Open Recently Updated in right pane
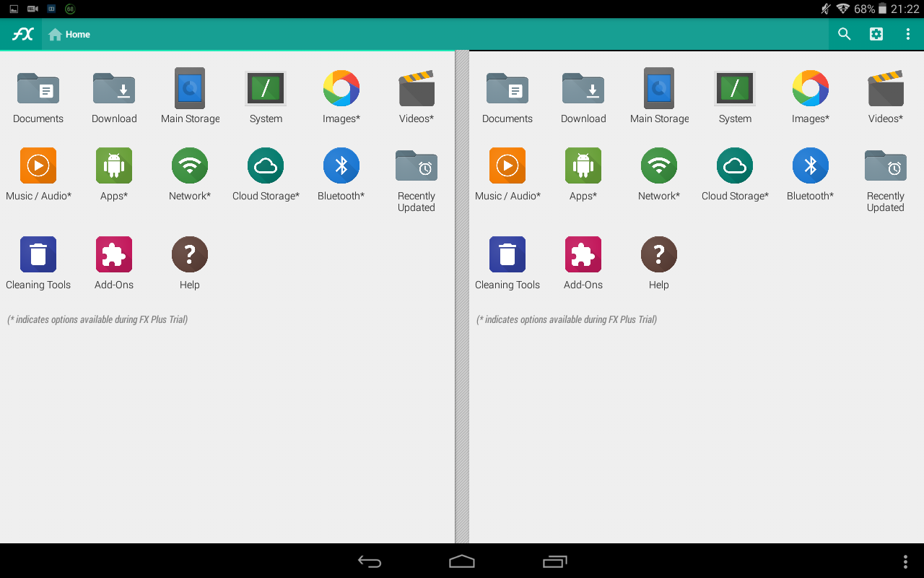The image size is (924, 578). click(886, 181)
